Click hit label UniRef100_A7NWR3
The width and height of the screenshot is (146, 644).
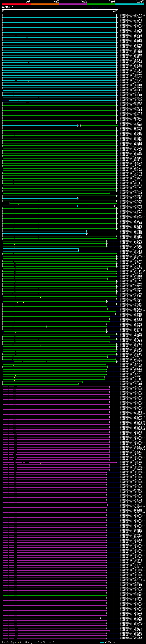click(x=131, y=37)
